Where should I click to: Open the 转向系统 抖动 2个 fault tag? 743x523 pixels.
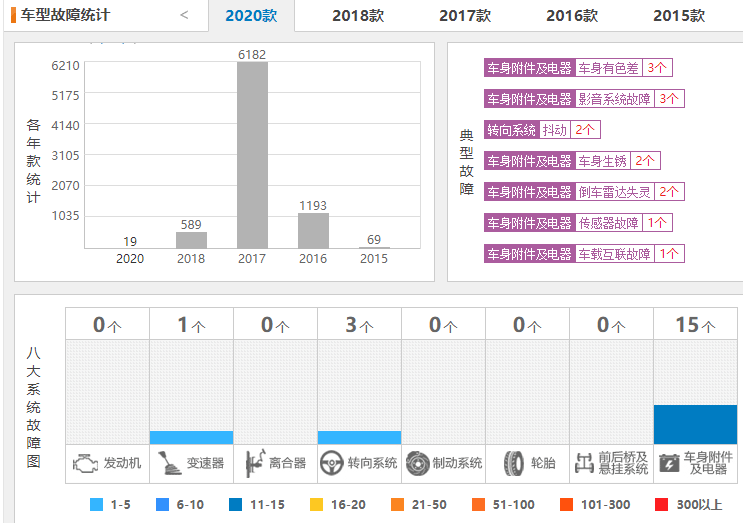pyautogui.click(x=542, y=130)
